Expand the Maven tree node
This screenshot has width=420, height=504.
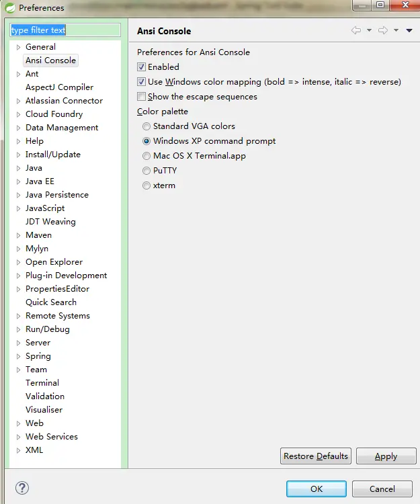(x=18, y=235)
